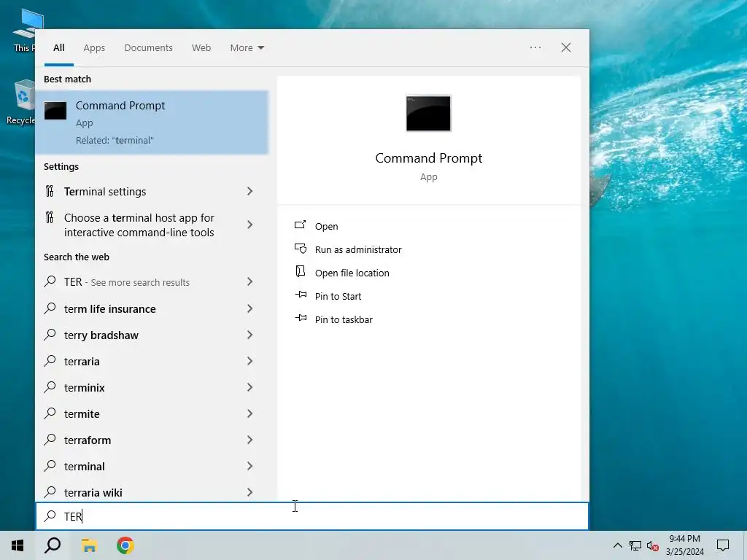The image size is (747, 560).
Task: Click the magnifier icon beside term life insurance
Action: 50,308
